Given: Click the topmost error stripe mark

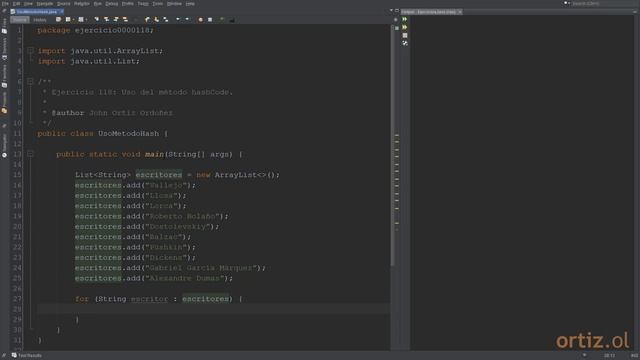Looking at the screenshot, I should [397, 135].
